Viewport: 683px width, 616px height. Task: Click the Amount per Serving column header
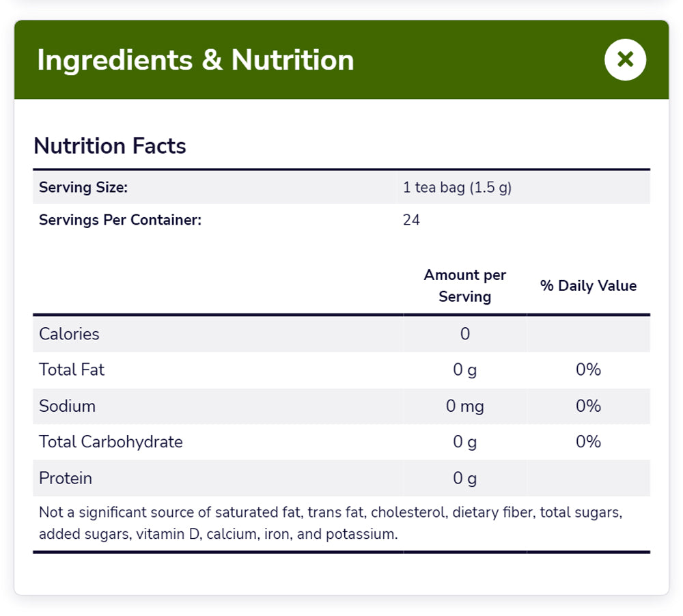464,285
